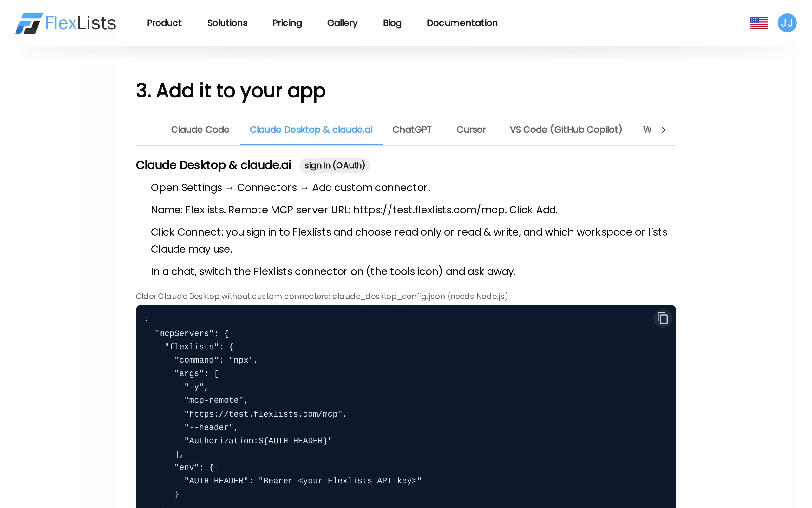Select VS Code (GitHub Copilot) tab

click(566, 130)
